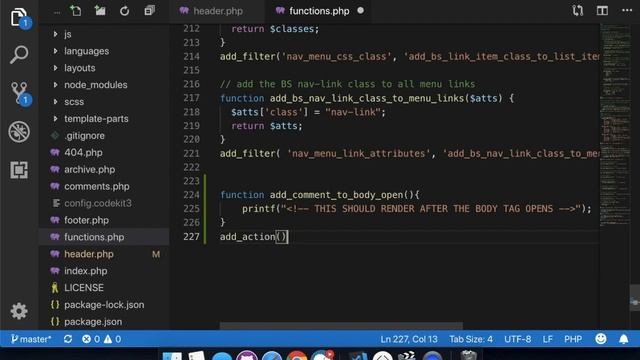The width and height of the screenshot is (640, 360).
Task: Click the code minimap overview
Action: click(x=615, y=124)
